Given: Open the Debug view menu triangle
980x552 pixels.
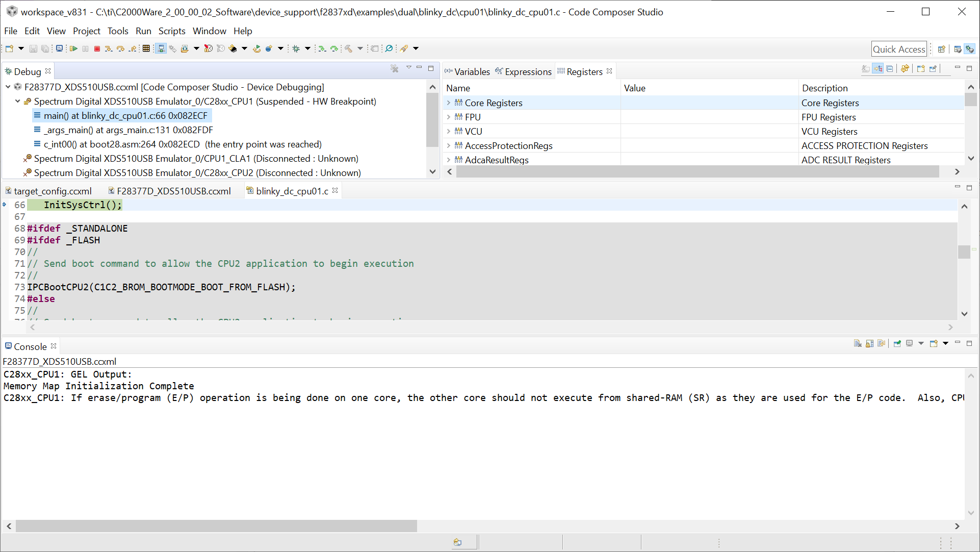Looking at the screenshot, I should coord(408,68).
